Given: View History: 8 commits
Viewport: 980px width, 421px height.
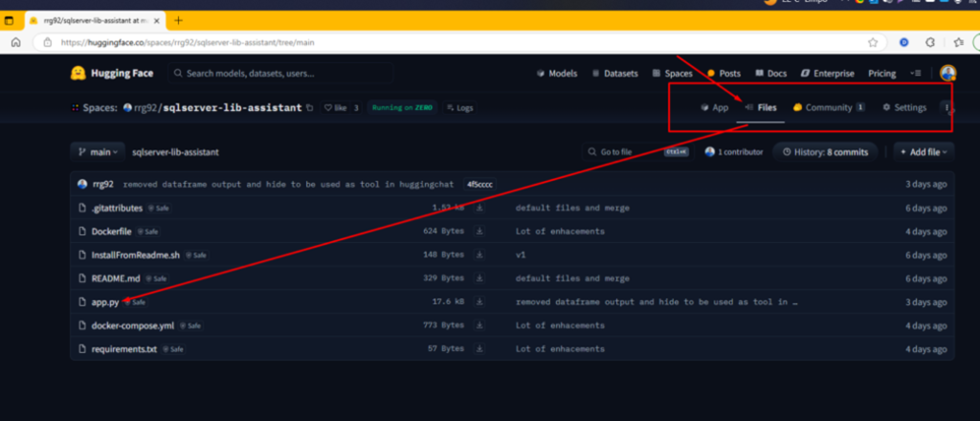Looking at the screenshot, I should pyautogui.click(x=826, y=151).
